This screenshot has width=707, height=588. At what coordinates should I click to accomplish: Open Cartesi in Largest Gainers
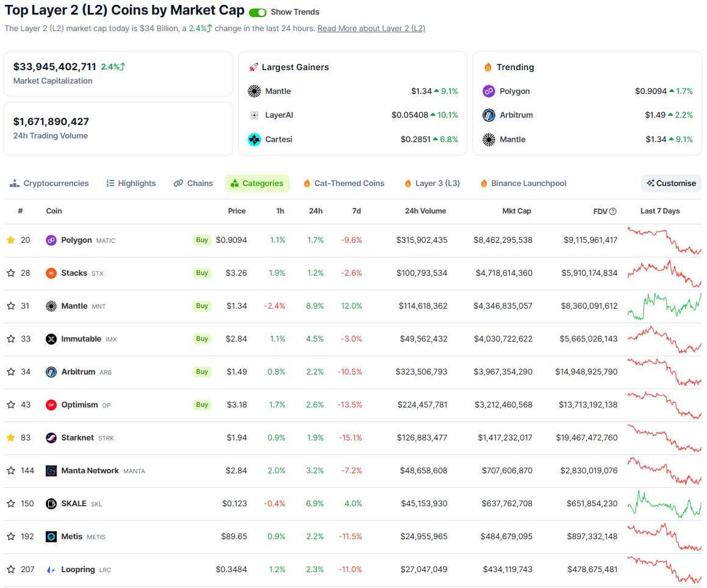coord(279,139)
